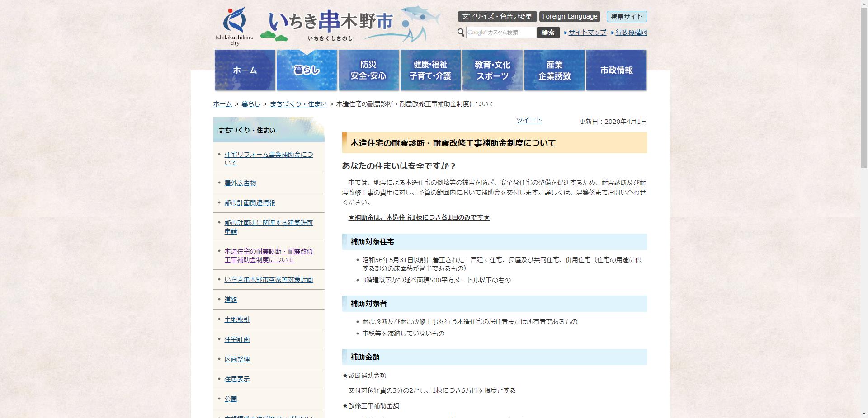This screenshot has height=418, width=868.
Task: Select the 防災・安全・安心 navigation tab
Action: coord(368,70)
